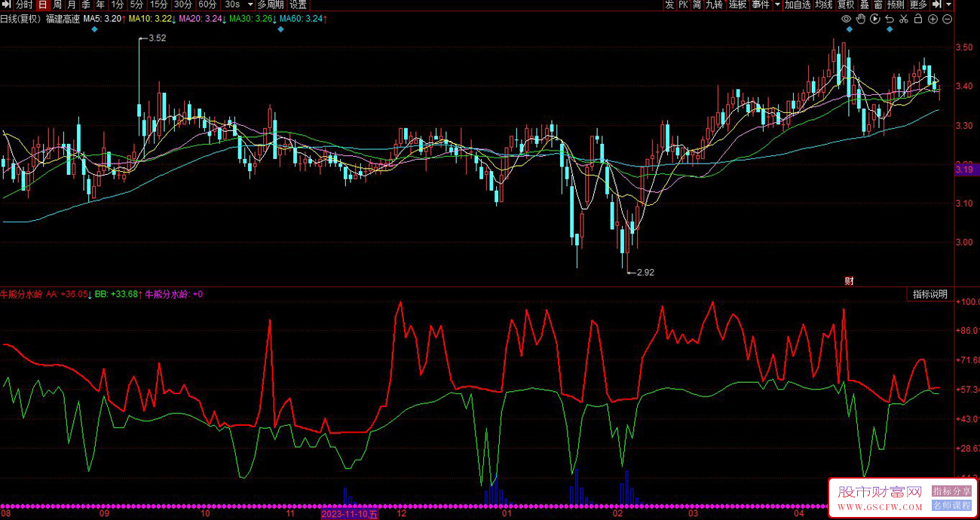Zoom out with the minus circle icon

(x=948, y=19)
